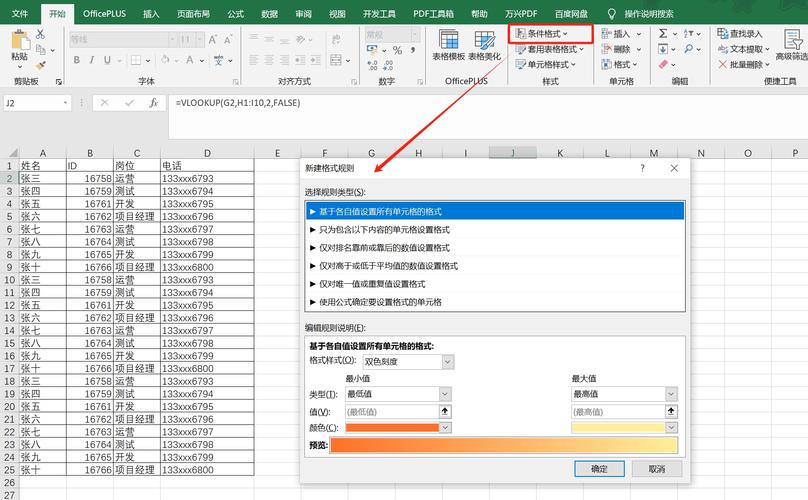Click the 取消 button

click(x=657, y=469)
